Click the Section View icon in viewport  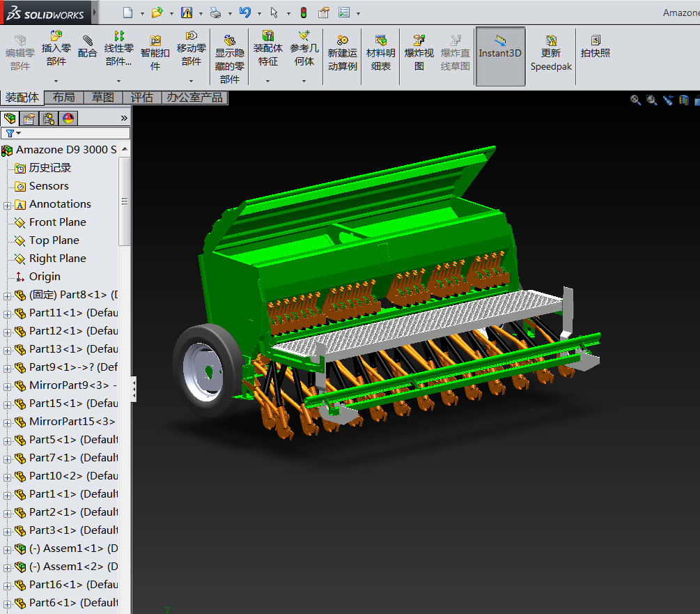tap(683, 100)
